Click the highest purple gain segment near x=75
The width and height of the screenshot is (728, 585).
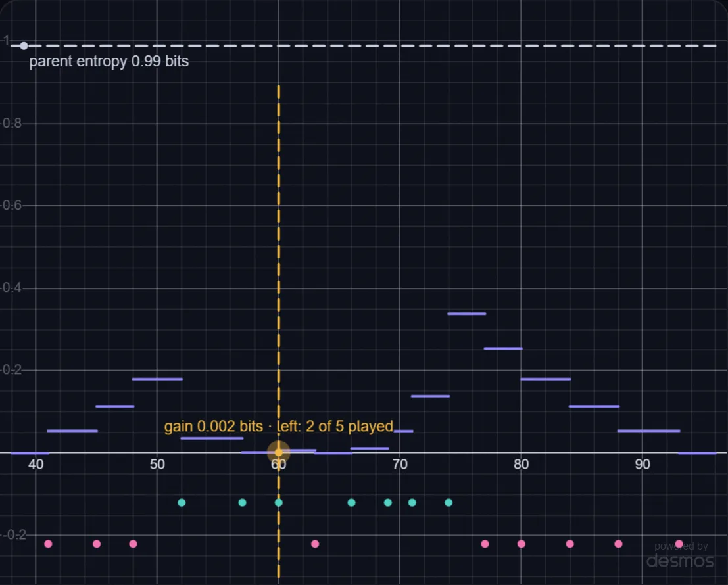click(467, 314)
